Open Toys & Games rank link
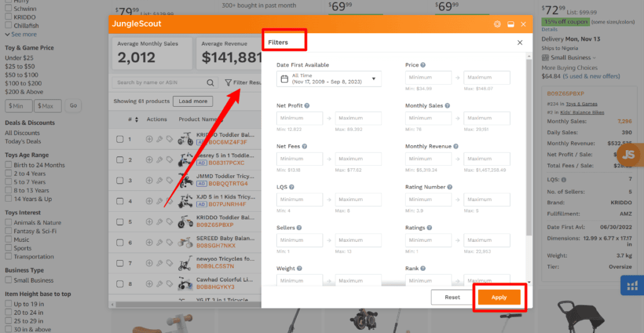644x333 pixels. pos(582,104)
